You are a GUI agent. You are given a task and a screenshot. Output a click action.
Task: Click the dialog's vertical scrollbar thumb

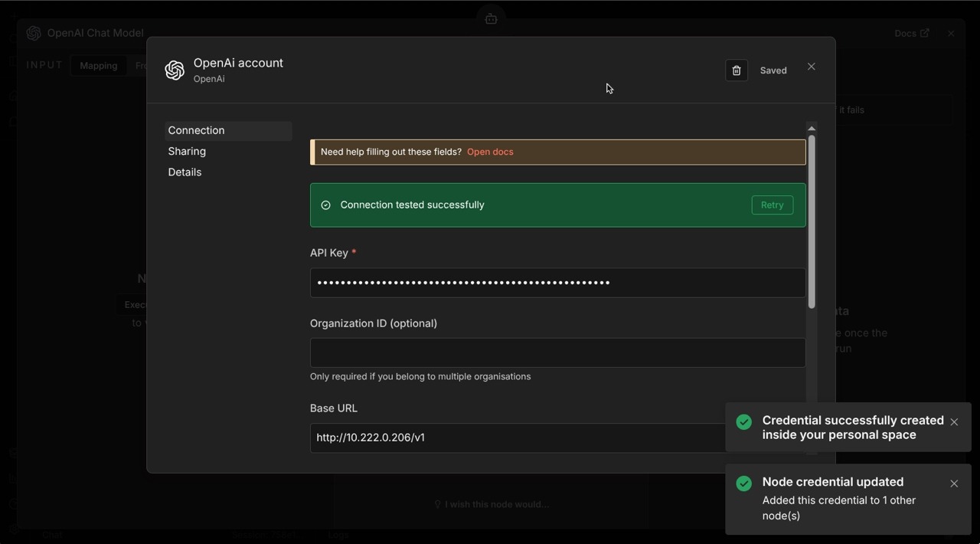pos(812,222)
